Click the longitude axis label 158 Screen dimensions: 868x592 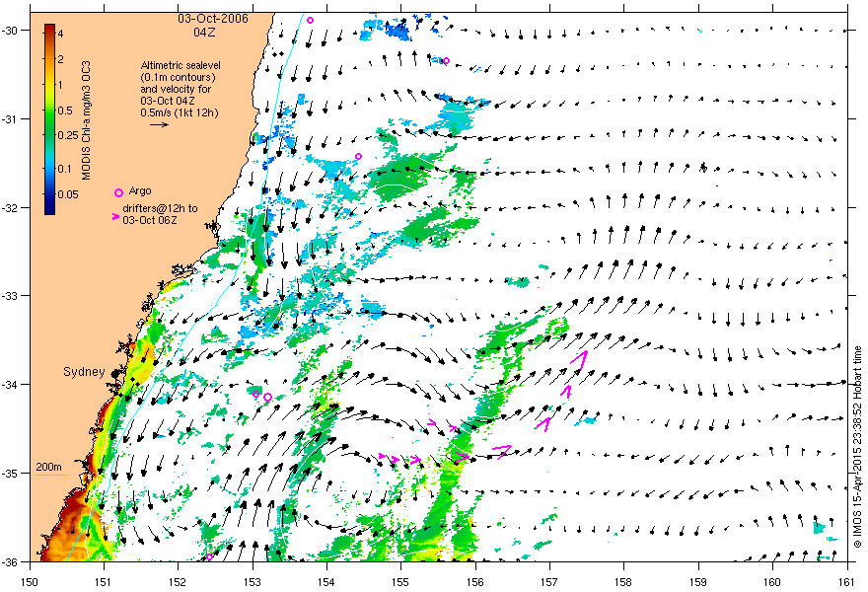tap(623, 582)
